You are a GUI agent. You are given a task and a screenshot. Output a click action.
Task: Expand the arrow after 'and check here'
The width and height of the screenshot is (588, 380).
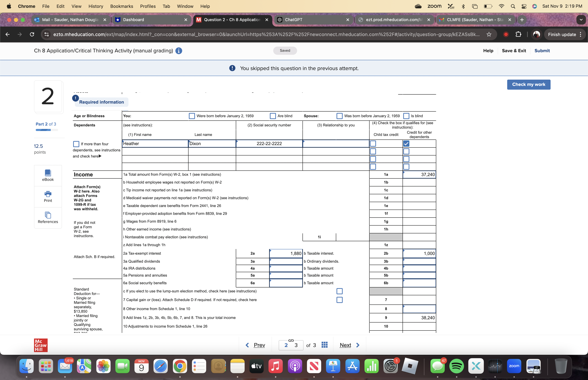pyautogui.click(x=100, y=156)
